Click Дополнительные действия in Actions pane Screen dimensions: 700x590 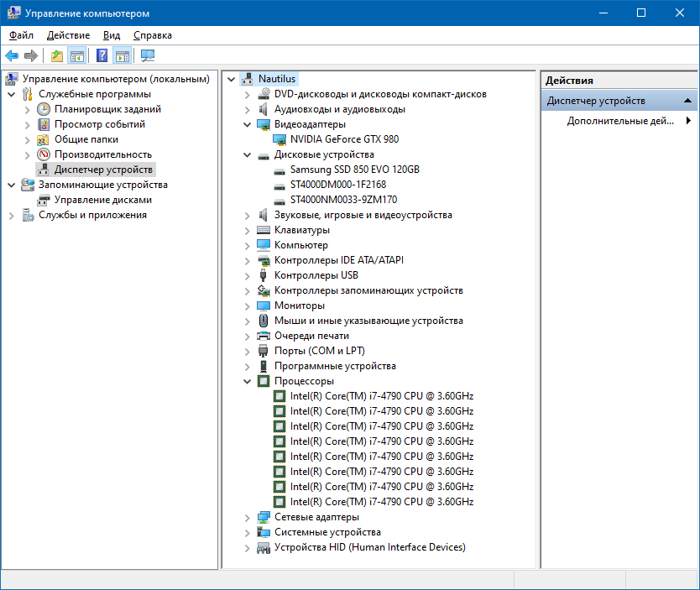coord(620,121)
